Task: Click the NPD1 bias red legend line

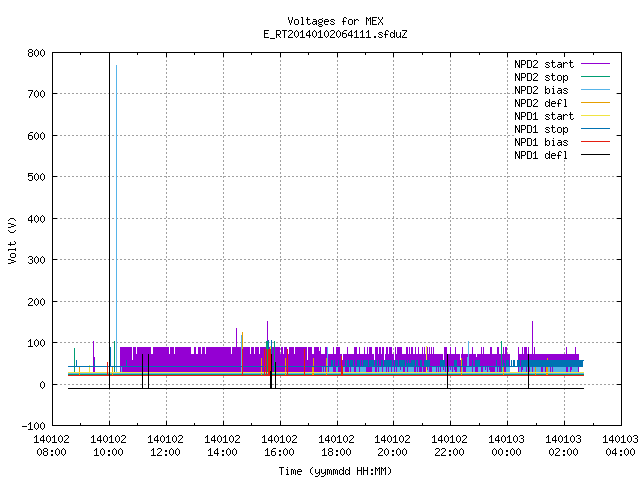Action: (x=596, y=142)
